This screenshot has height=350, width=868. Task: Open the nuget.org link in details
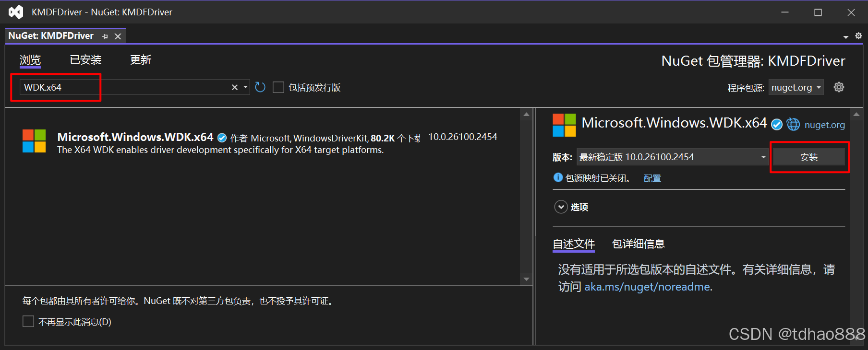point(825,125)
